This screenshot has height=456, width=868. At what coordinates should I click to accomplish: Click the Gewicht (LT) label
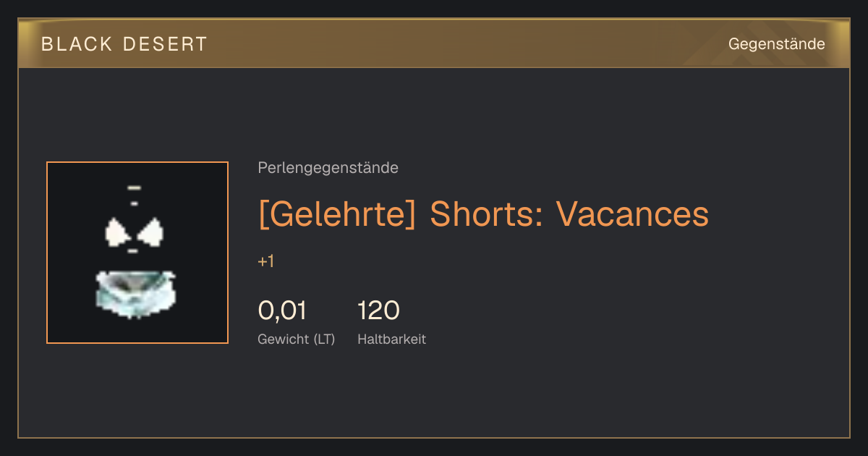[x=296, y=339]
